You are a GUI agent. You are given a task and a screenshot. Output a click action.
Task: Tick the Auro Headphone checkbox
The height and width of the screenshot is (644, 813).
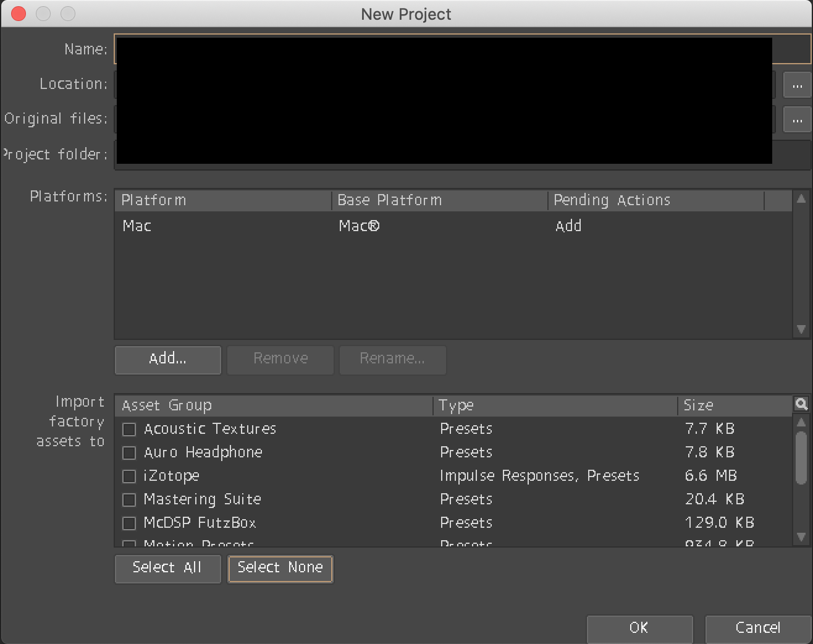click(x=129, y=453)
